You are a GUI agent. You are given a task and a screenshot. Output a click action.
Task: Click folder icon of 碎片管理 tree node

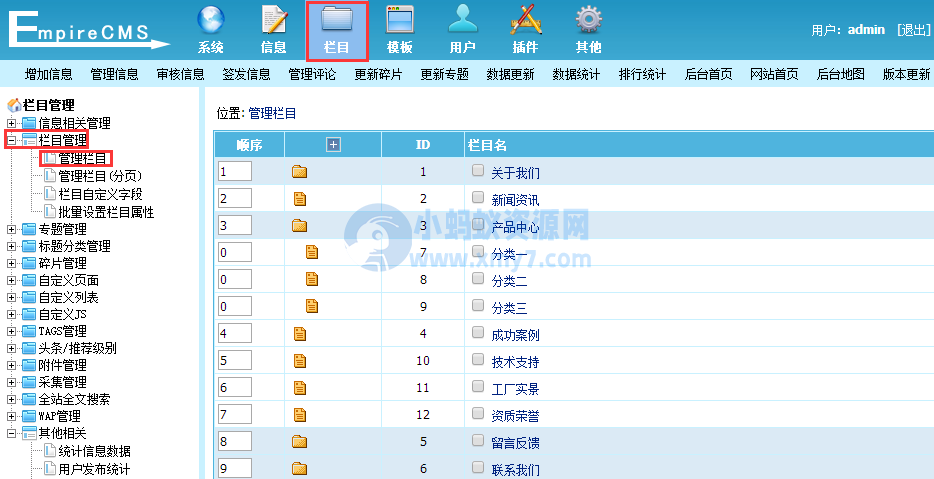pyautogui.click(x=29, y=263)
